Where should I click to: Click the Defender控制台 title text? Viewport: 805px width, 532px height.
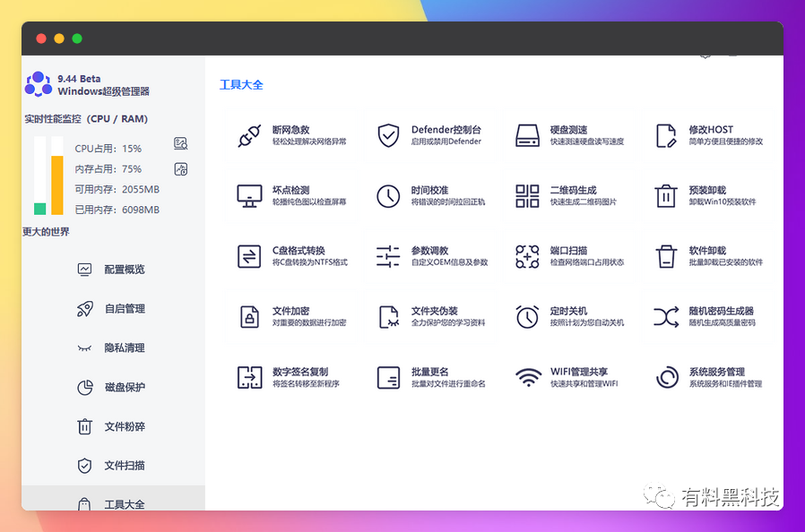446,130
